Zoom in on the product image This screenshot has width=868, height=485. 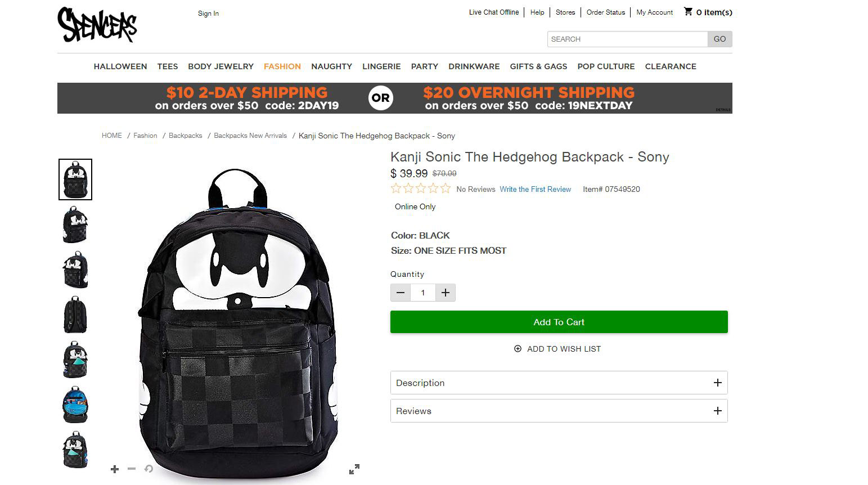(115, 469)
